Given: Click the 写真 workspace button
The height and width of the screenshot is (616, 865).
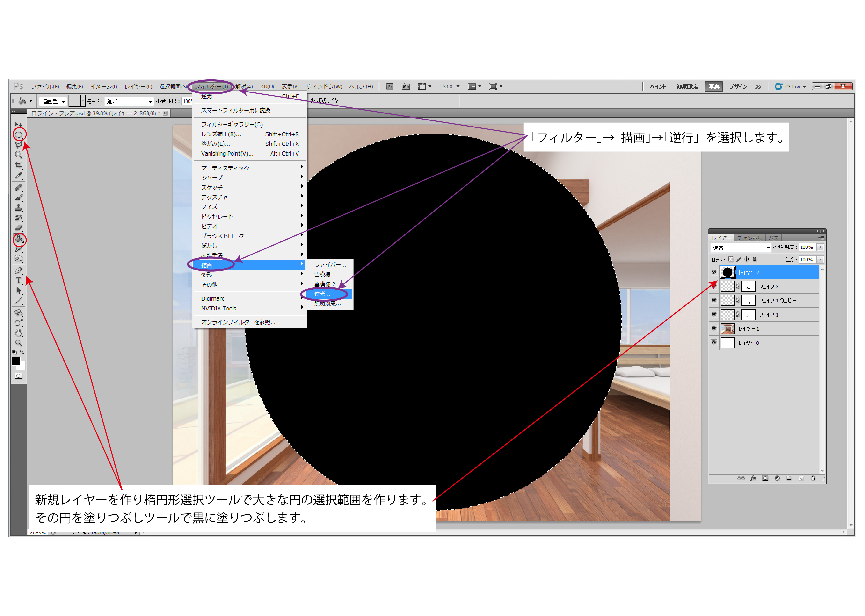Looking at the screenshot, I should (714, 86).
